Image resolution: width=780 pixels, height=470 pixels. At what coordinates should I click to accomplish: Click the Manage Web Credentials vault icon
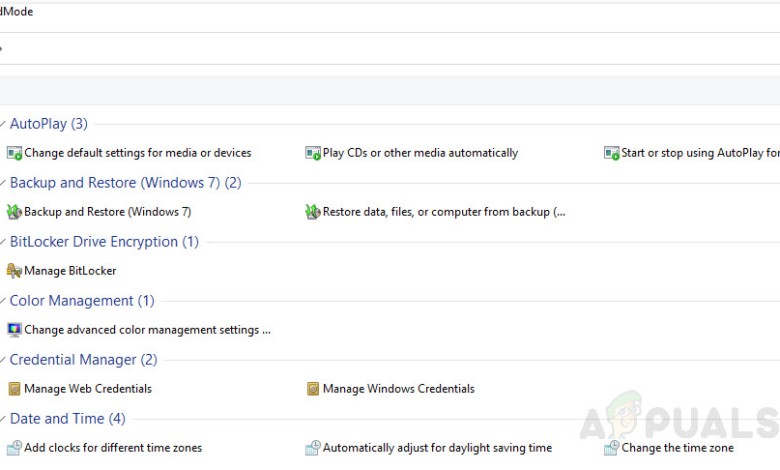[14, 389]
